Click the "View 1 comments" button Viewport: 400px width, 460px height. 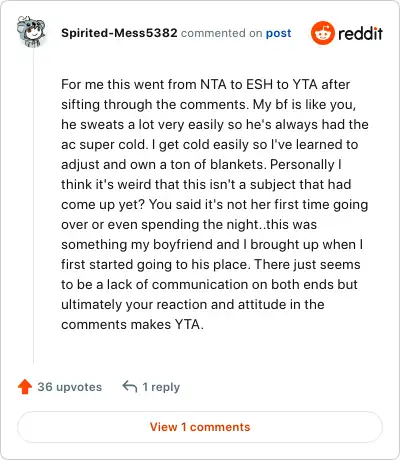pos(200,427)
